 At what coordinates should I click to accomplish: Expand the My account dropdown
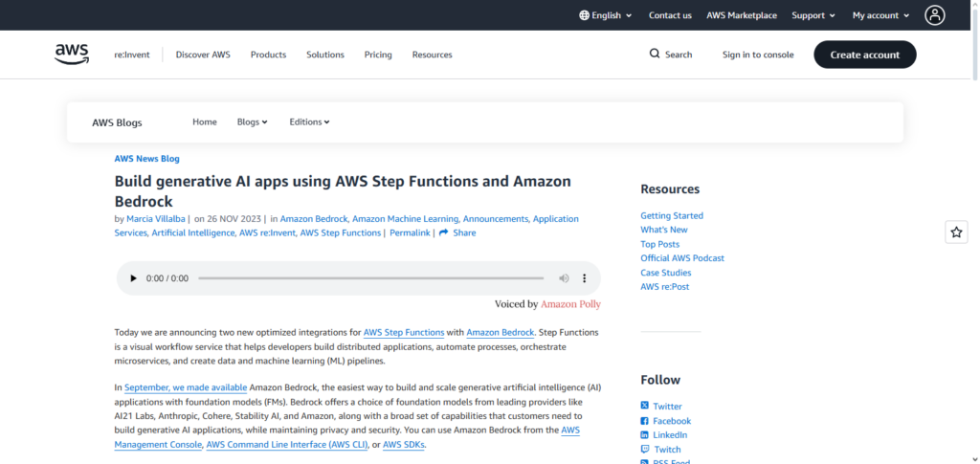click(x=881, y=15)
